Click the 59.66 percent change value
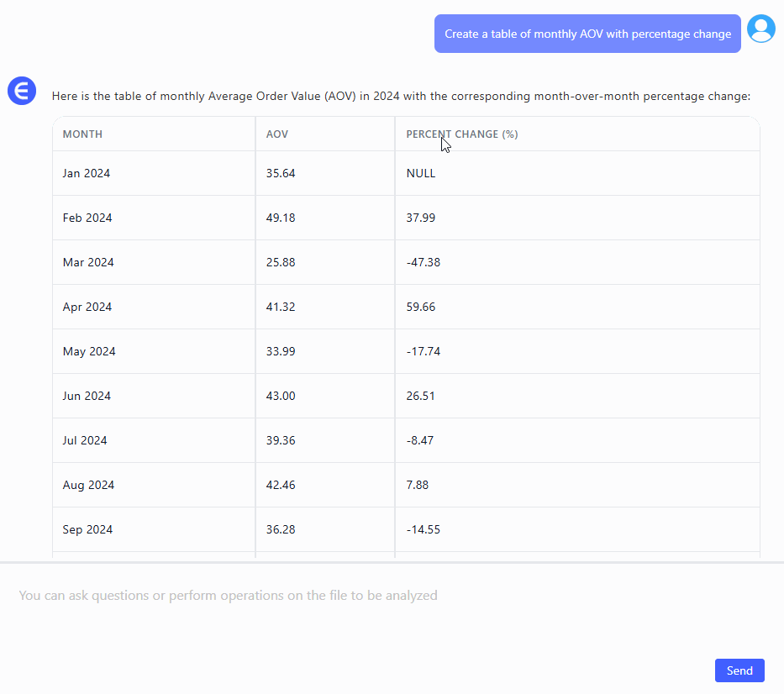Image resolution: width=784 pixels, height=694 pixels. point(420,308)
